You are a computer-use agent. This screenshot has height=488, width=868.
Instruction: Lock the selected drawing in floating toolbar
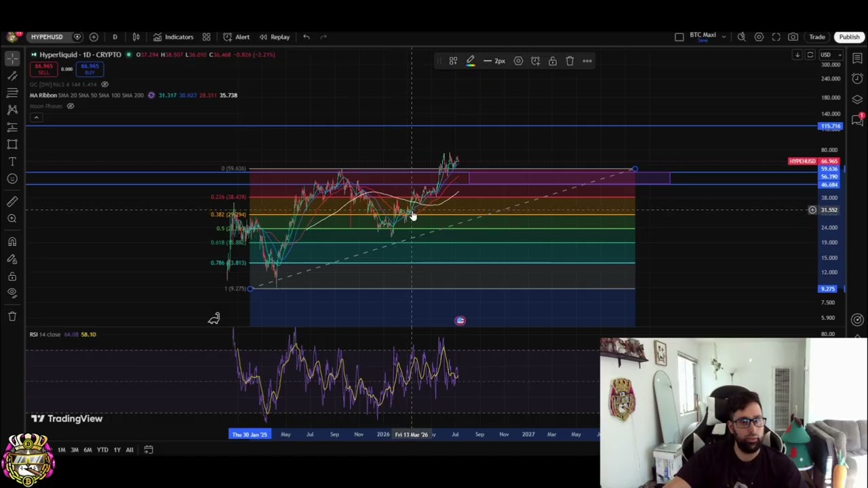pos(553,61)
